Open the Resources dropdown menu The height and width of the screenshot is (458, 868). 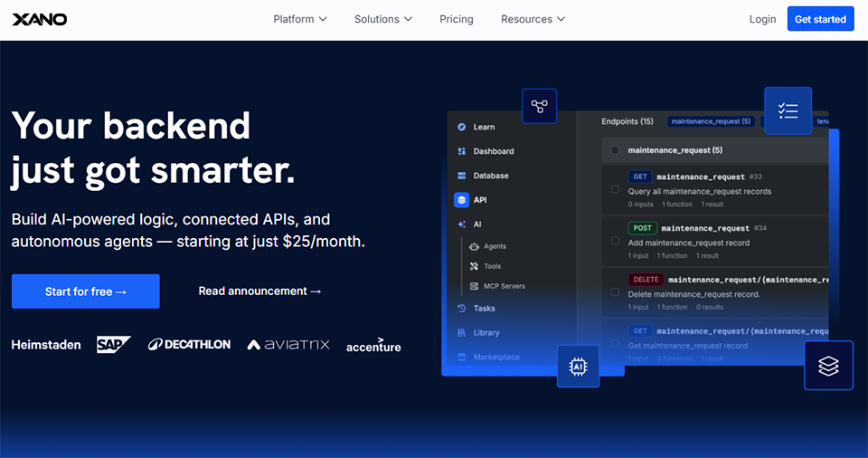pos(533,19)
